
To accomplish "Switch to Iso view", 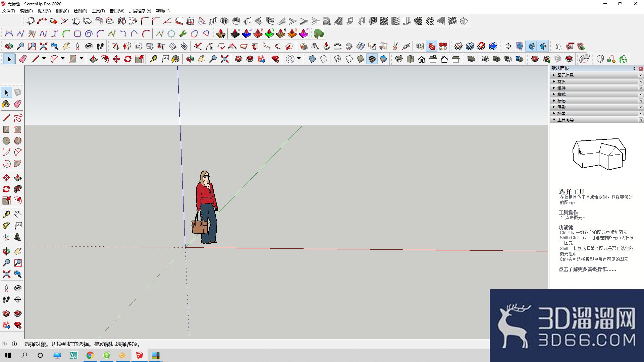I will pos(399,59).
